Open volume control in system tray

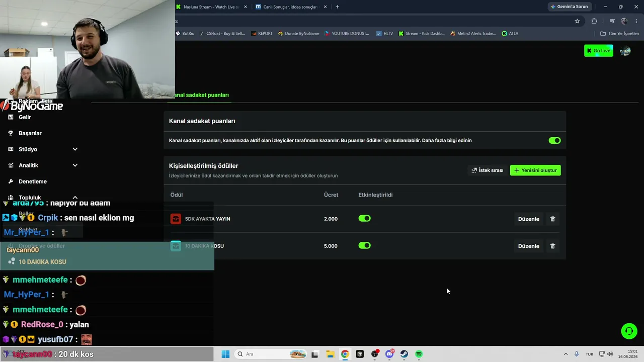[x=610, y=354]
